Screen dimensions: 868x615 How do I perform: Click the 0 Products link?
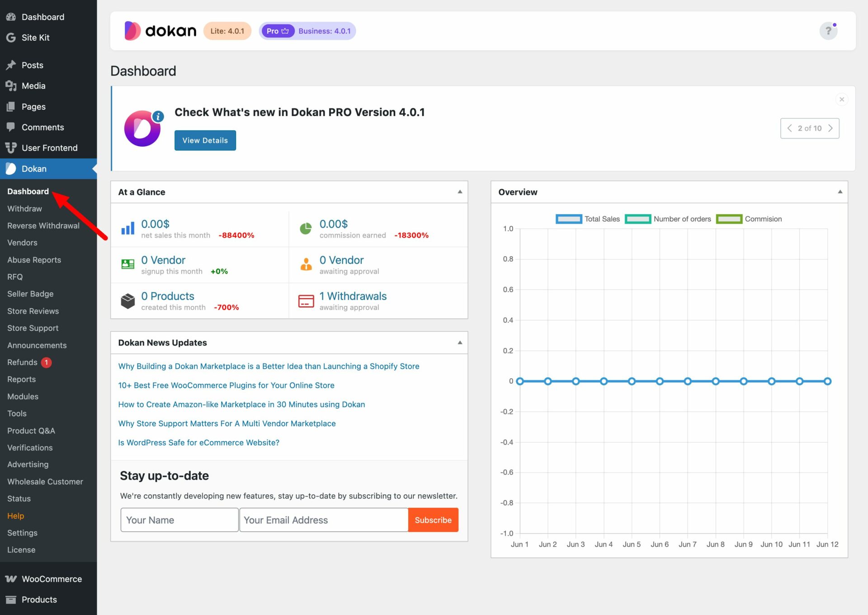(x=168, y=296)
